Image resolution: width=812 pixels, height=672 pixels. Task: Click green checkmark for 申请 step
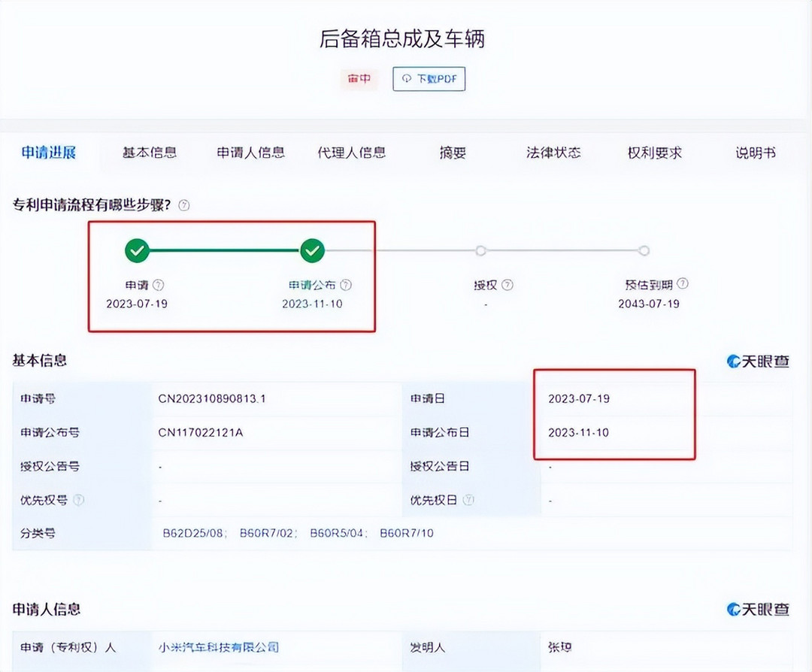coord(138,250)
